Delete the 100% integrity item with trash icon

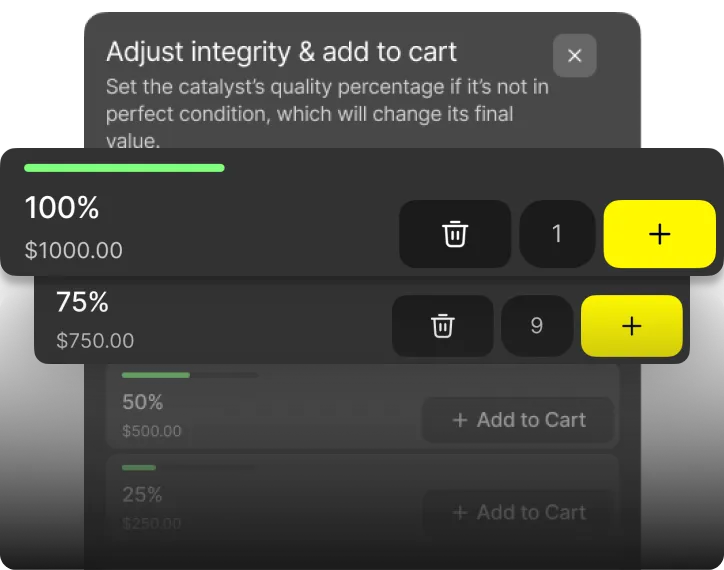click(x=455, y=234)
